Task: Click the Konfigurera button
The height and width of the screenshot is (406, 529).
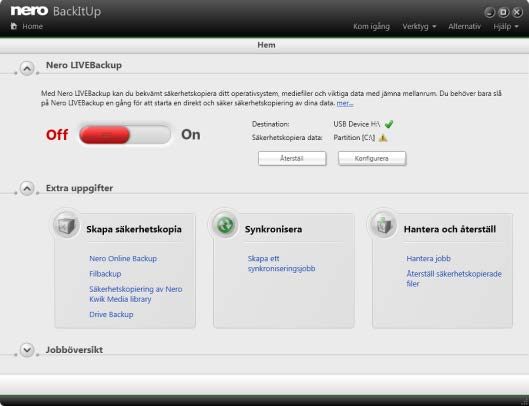Action: [x=372, y=158]
